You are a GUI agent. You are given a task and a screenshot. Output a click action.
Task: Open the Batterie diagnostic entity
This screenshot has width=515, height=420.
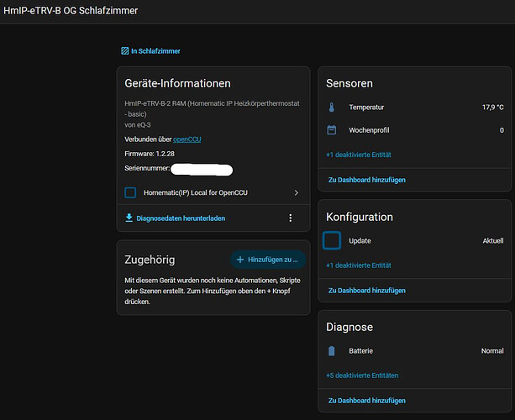414,351
